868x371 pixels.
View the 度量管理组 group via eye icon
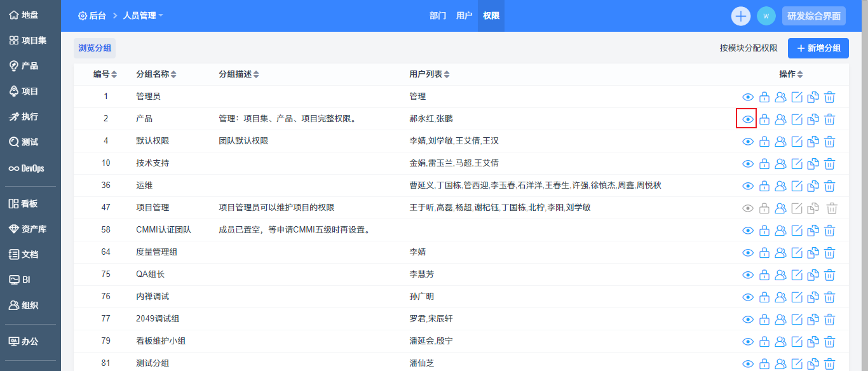pyautogui.click(x=748, y=253)
